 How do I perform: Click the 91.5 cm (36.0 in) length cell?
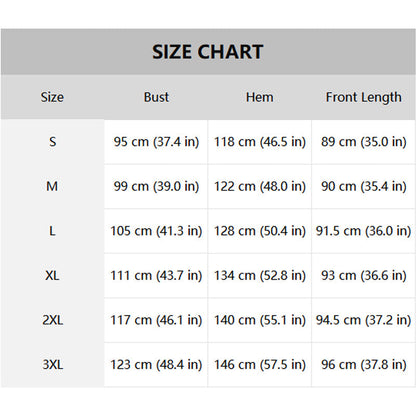coord(364,231)
